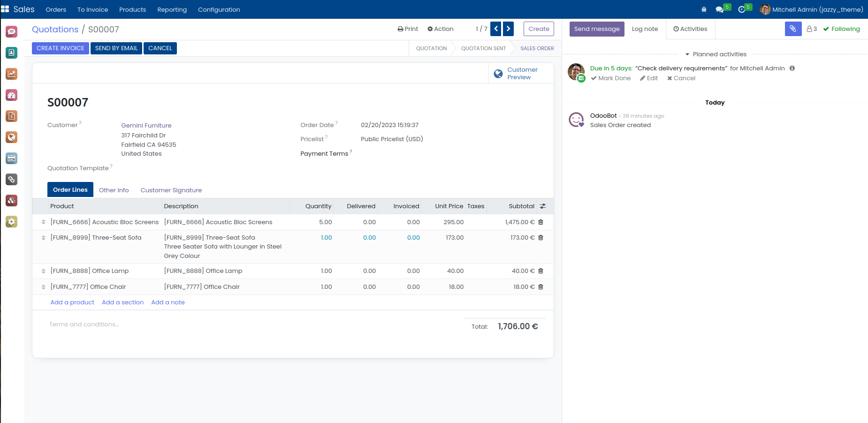Click the attachments paperclip icon
The image size is (868, 423).
click(x=793, y=29)
